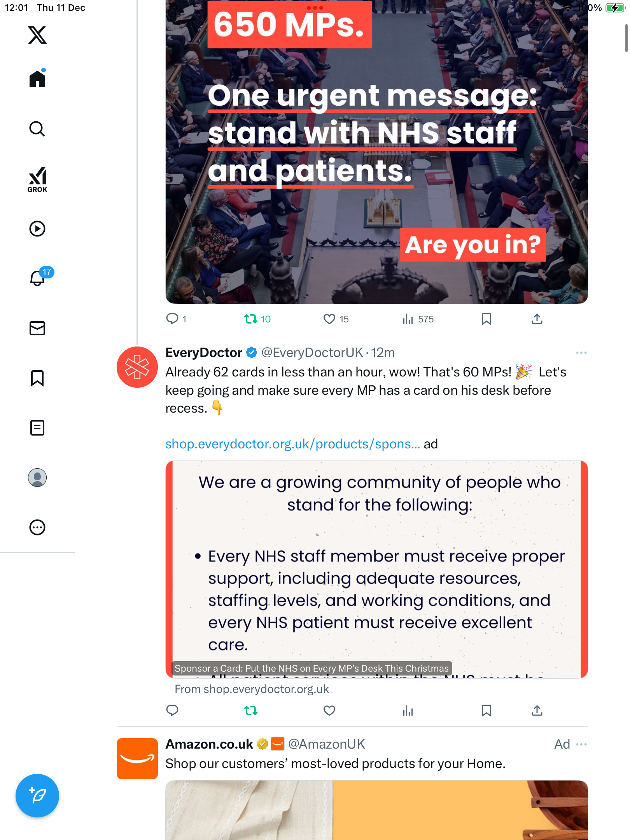Open more options on EveryDoctor post

581,353
